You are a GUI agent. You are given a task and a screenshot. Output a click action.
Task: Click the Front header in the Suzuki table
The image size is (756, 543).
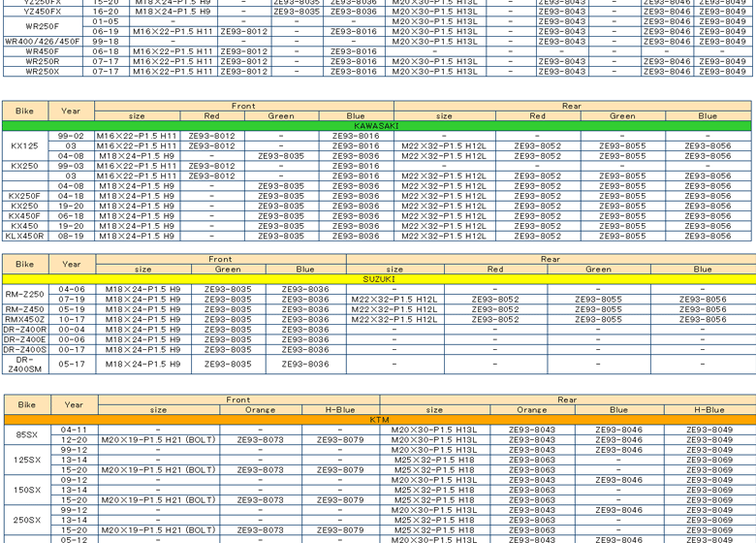221,260
